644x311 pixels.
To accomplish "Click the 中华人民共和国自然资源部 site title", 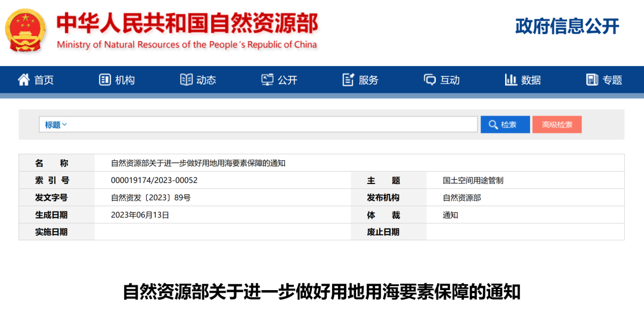I will [187, 24].
